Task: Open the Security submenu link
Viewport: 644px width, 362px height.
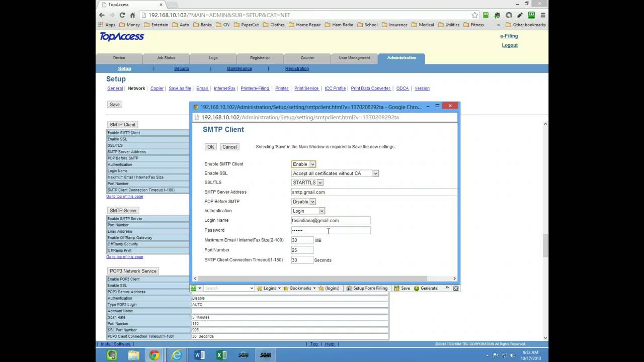Action: click(182, 69)
